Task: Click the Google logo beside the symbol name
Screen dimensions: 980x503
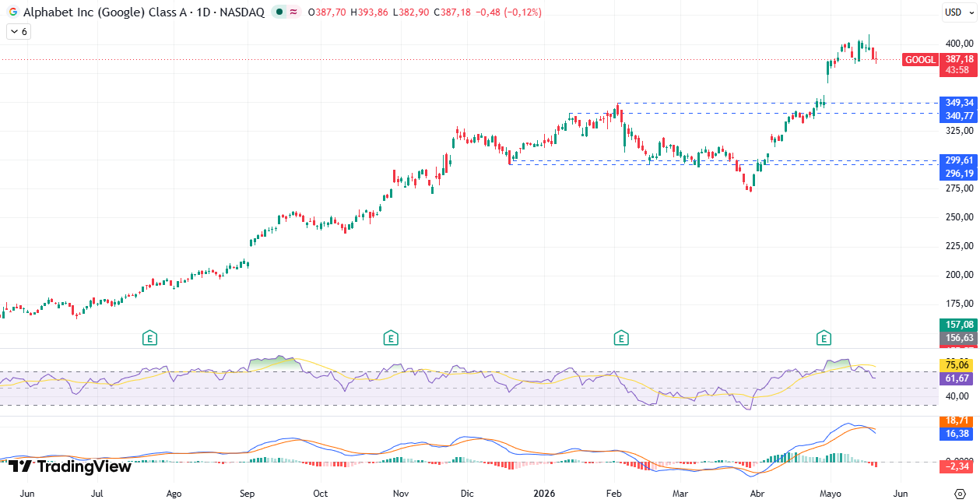Action: click(x=12, y=12)
